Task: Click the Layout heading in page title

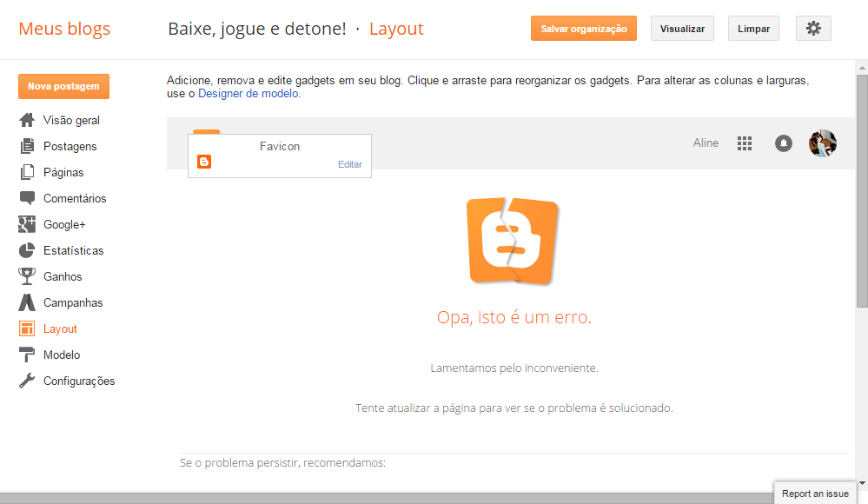Action: tap(396, 29)
